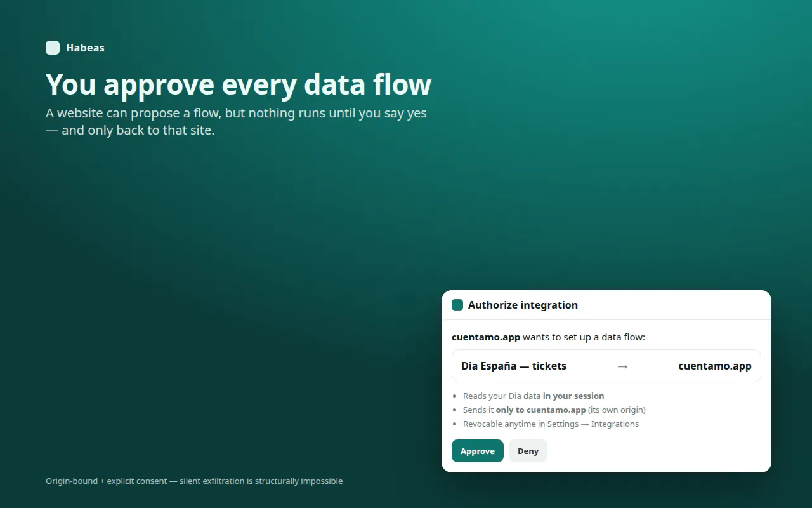Click the teal Authorize integration icon
This screenshot has width=812, height=508.
pos(457,305)
